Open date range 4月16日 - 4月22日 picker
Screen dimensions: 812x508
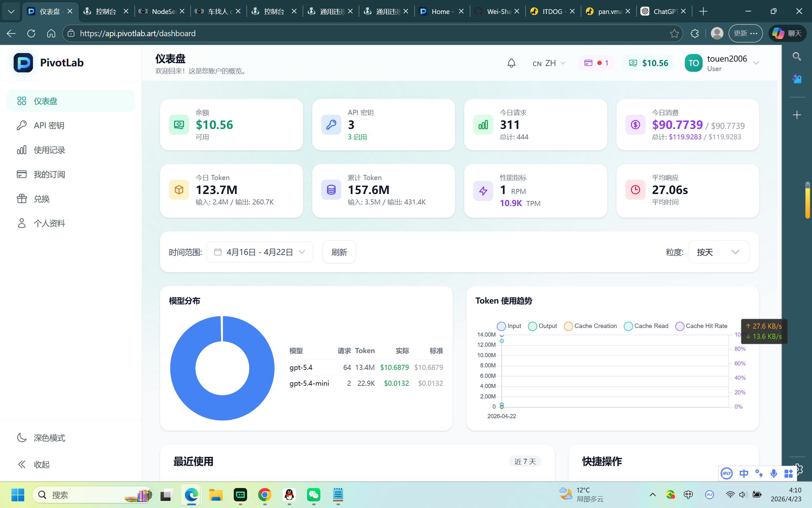(260, 252)
